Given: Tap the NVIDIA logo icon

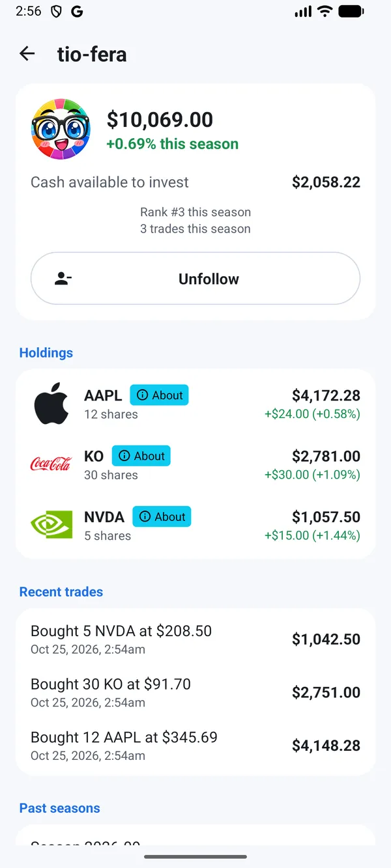Looking at the screenshot, I should pyautogui.click(x=51, y=525).
